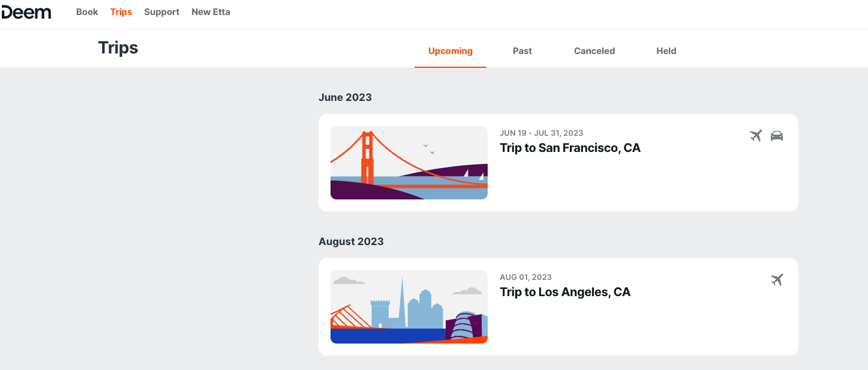Click the Los Angeles skyline trip thumbnail

pyautogui.click(x=409, y=307)
